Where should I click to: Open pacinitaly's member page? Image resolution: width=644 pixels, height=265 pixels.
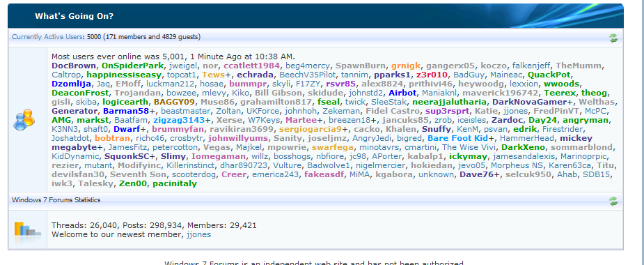(x=175, y=183)
